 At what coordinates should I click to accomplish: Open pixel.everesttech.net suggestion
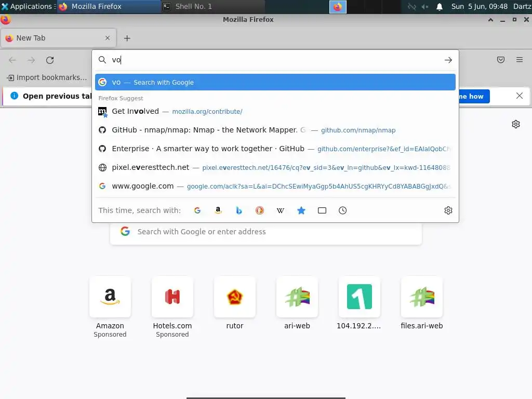275,167
